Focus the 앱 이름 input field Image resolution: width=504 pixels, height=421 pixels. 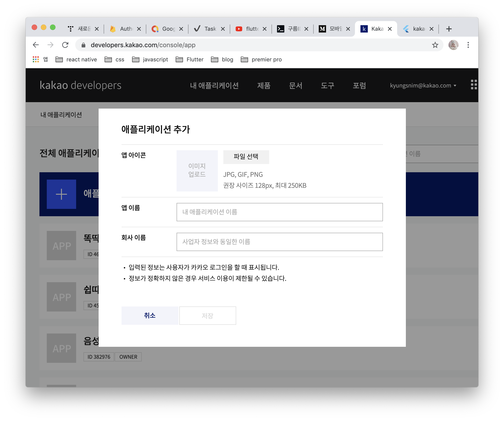tap(279, 212)
